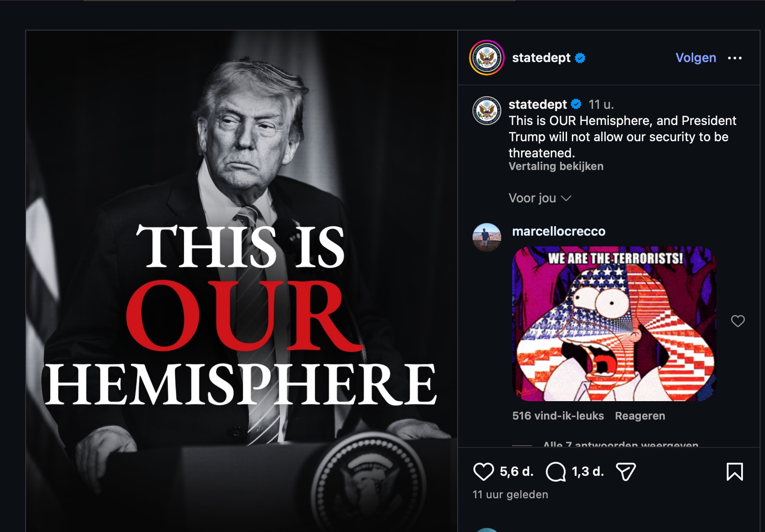The height and width of the screenshot is (532, 765).
Task: Open the marcellocrecco username link
Action: tap(559, 231)
